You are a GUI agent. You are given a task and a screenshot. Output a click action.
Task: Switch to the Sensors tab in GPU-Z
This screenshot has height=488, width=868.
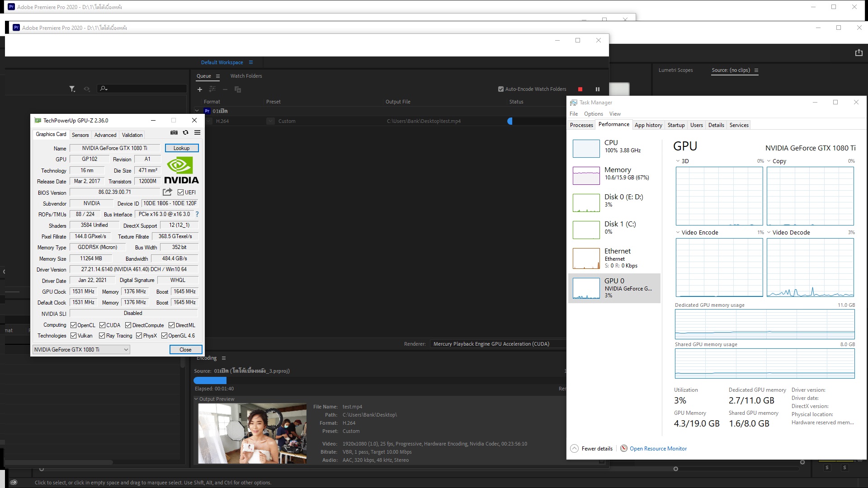click(x=80, y=135)
